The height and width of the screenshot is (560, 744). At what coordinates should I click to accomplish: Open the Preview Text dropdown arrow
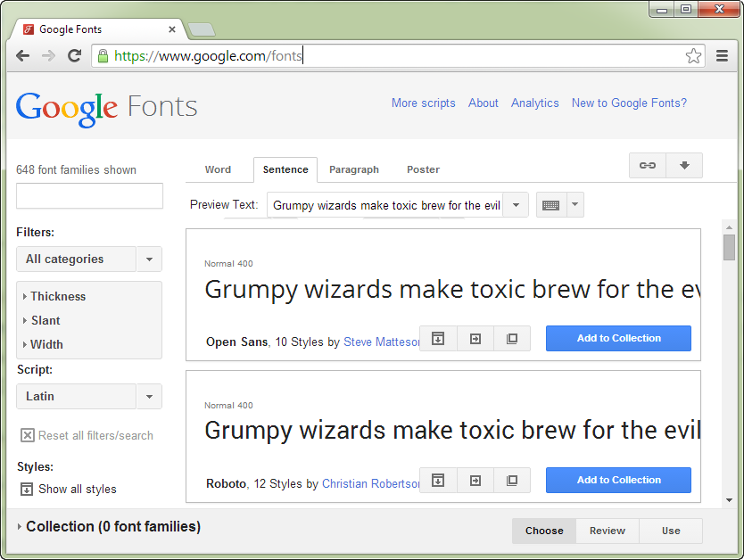coord(516,205)
